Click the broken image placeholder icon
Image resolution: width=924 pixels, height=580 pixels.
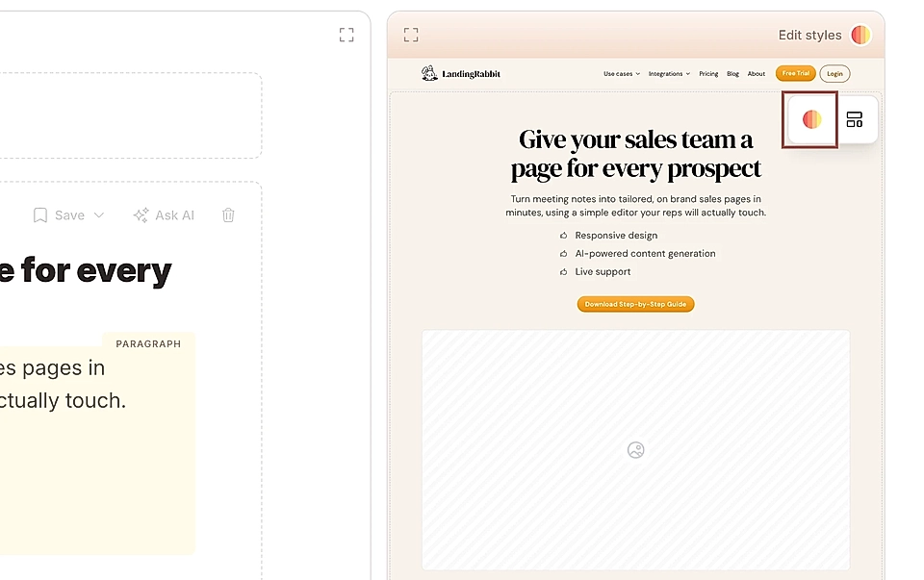635,449
